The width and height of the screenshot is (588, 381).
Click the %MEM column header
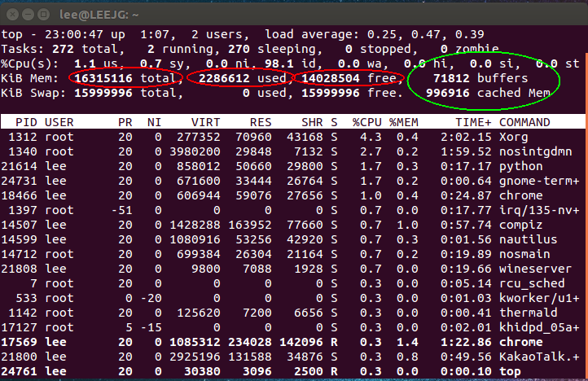coord(404,122)
